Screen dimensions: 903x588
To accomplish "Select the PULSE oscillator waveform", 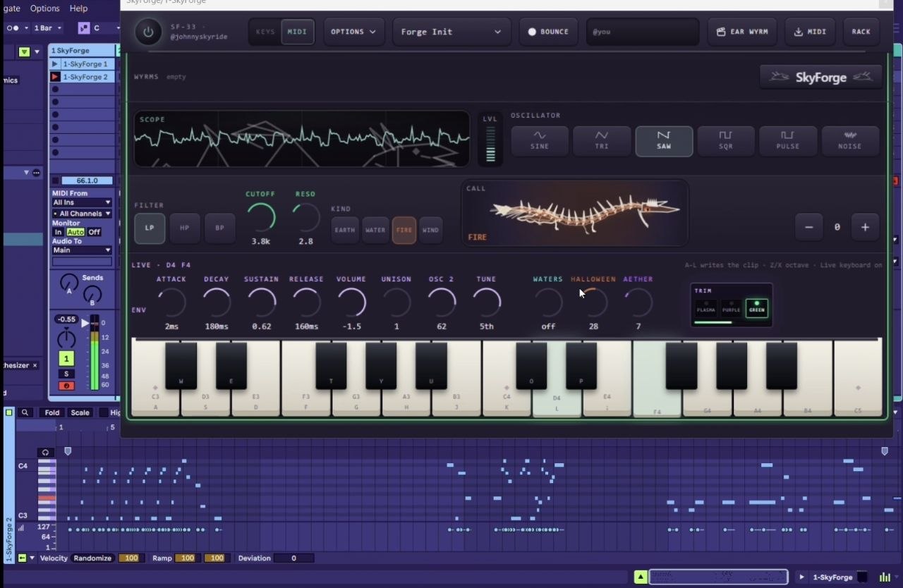I will pyautogui.click(x=788, y=141).
